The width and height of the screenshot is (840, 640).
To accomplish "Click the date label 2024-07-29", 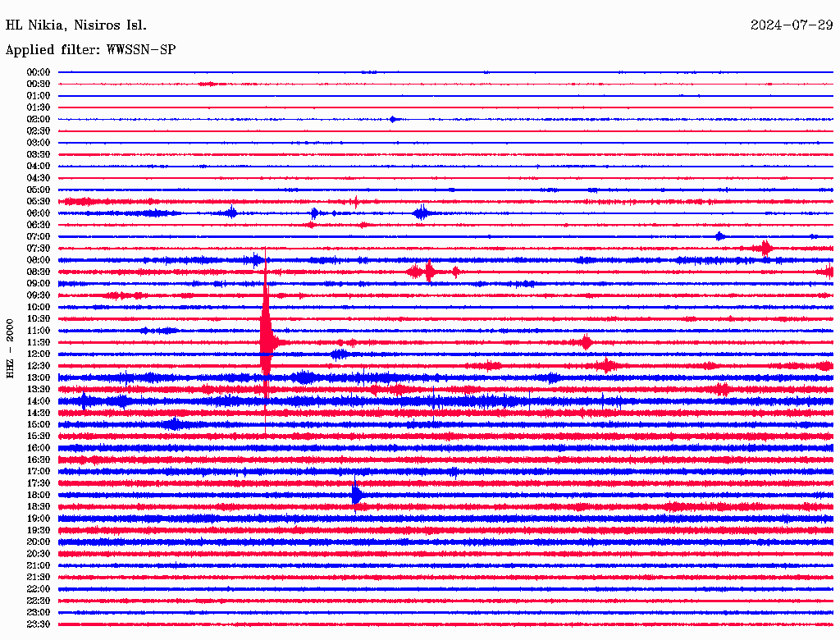I will pyautogui.click(x=792, y=25).
